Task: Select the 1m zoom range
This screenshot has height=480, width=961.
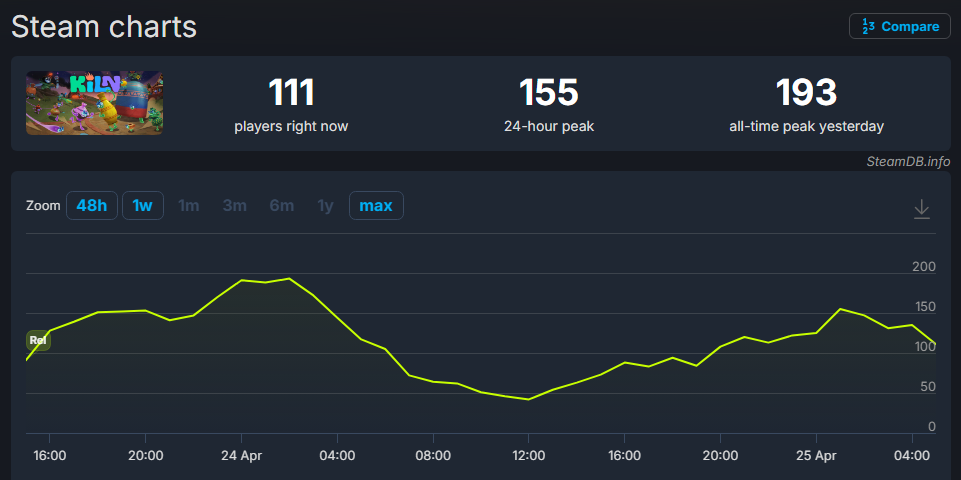Action: pyautogui.click(x=189, y=206)
